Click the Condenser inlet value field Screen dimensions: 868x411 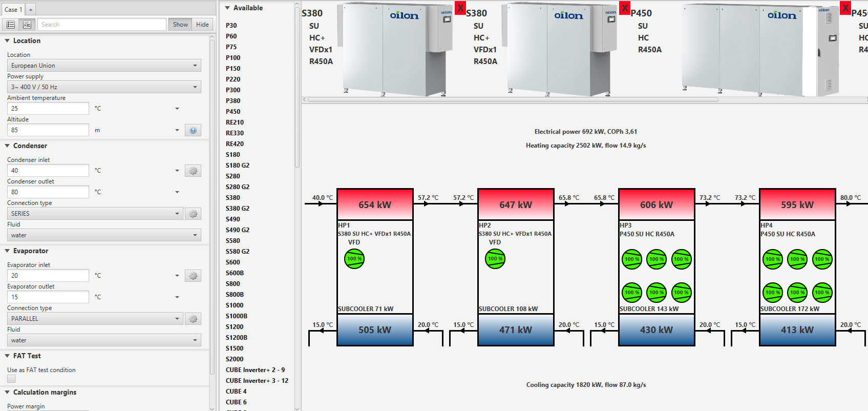point(48,171)
